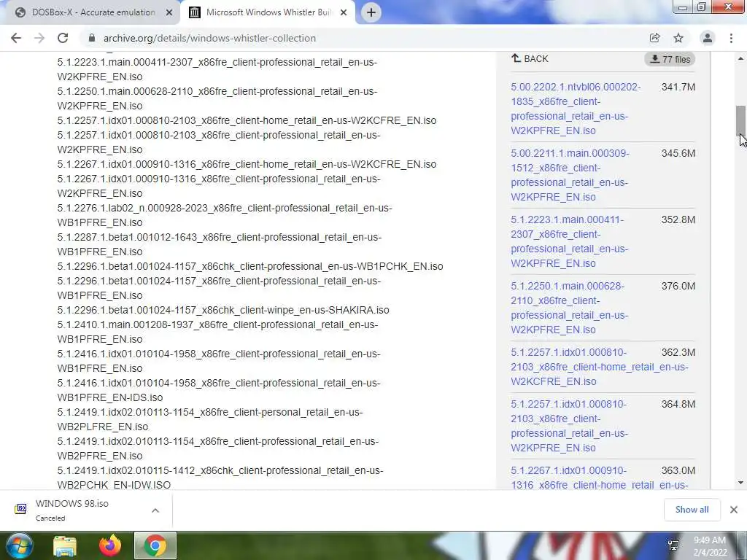Image resolution: width=747 pixels, height=560 pixels.
Task: Click 5.1.2419.1 x86chk WB2PCHK_EN-IDW text
Action: [220, 478]
